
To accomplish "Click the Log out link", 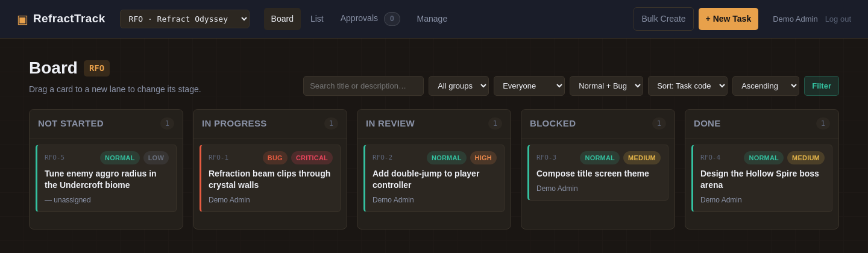I will pyautogui.click(x=838, y=19).
